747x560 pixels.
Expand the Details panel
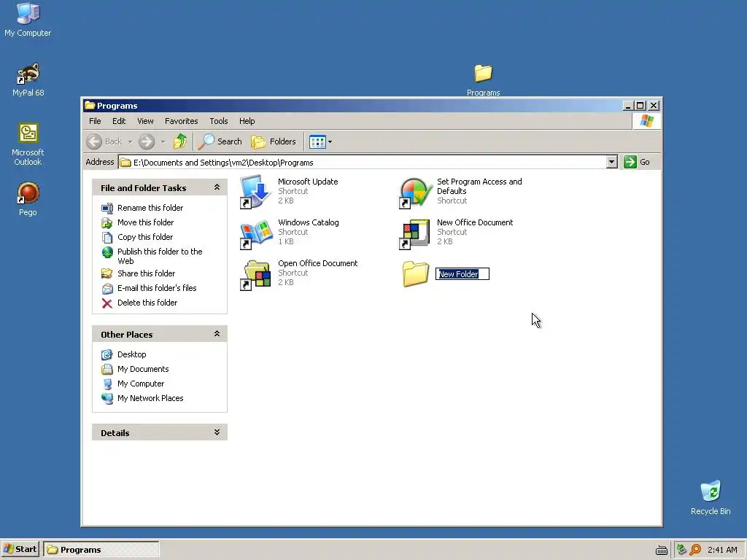point(217,432)
